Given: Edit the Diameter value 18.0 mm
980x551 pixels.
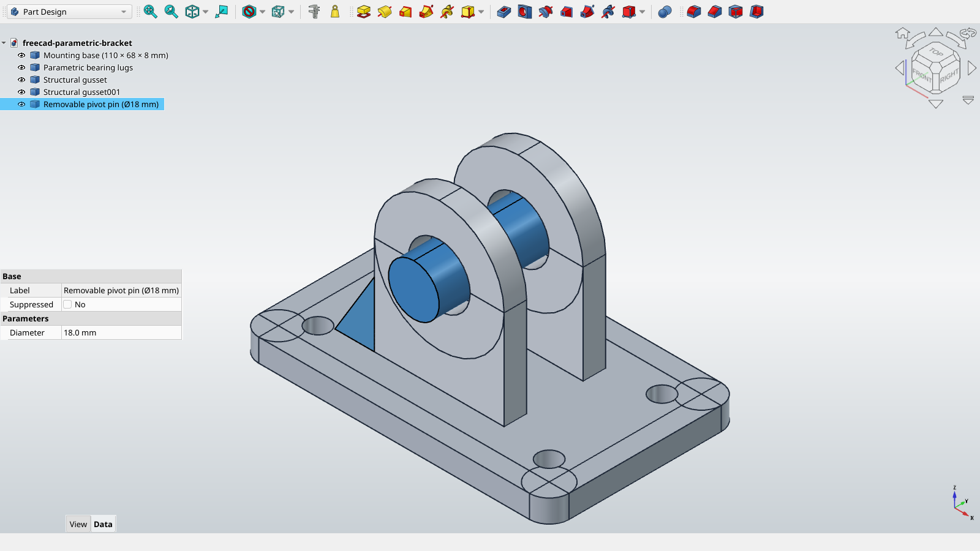Looking at the screenshot, I should click(121, 332).
